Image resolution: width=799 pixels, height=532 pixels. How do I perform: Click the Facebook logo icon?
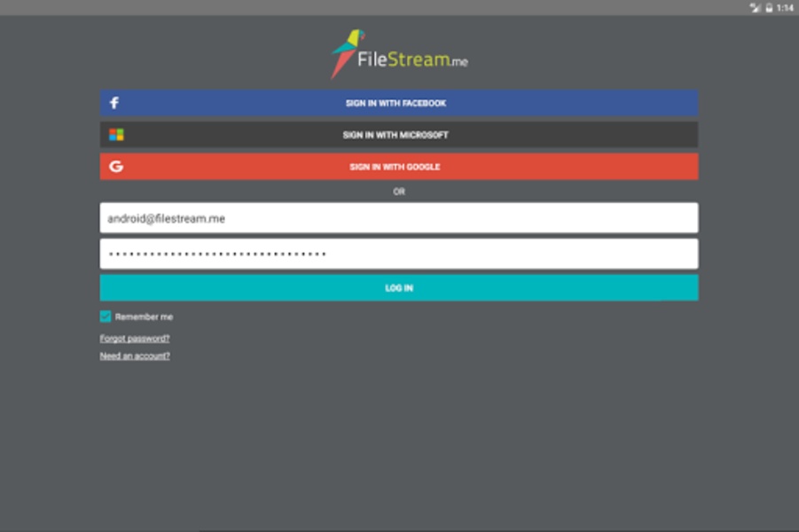[114, 103]
